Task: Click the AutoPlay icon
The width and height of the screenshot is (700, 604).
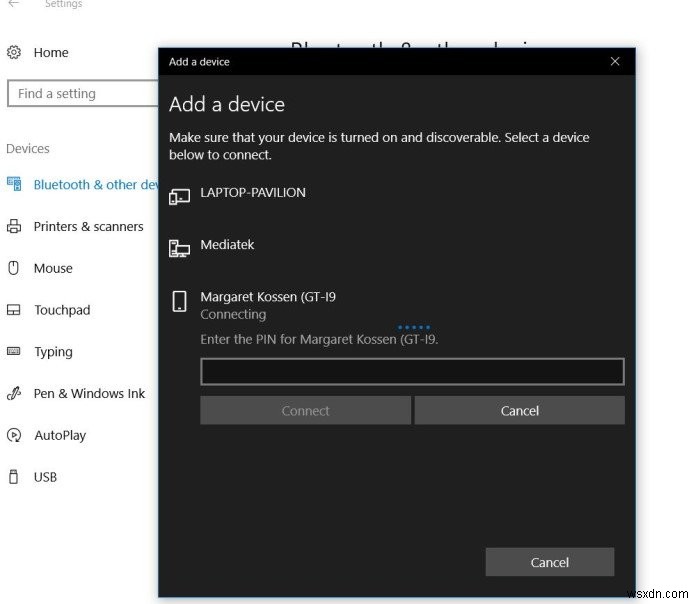Action: click(x=14, y=435)
